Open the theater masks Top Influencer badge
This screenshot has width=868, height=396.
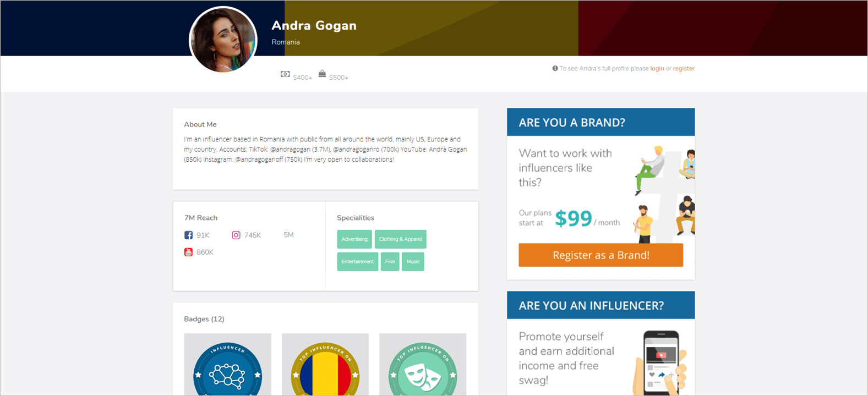click(x=423, y=364)
